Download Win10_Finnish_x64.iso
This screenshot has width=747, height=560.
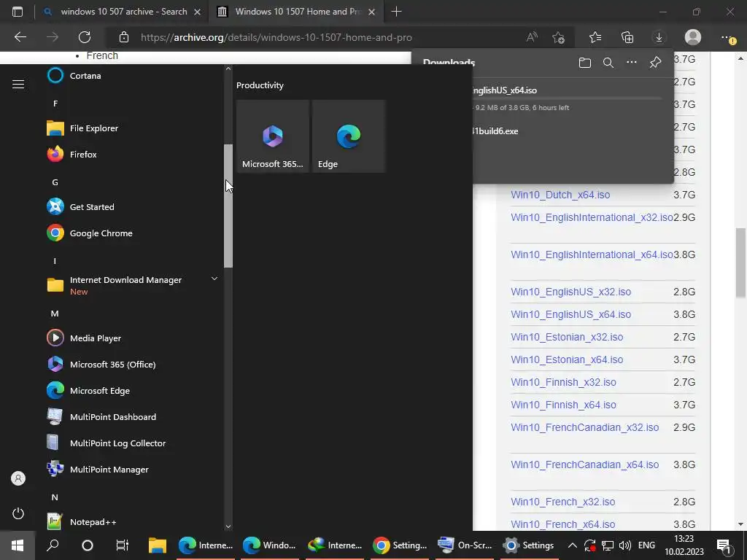coord(563,405)
